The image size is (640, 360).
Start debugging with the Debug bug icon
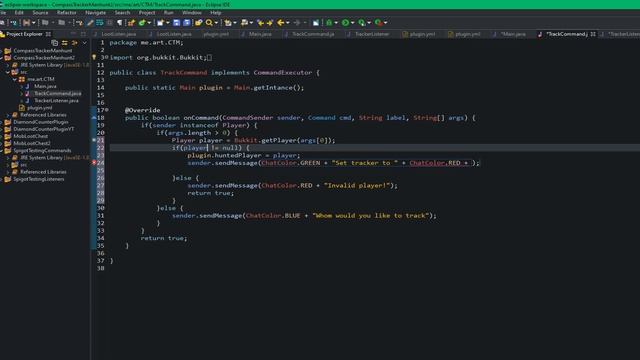click(x=329, y=22)
